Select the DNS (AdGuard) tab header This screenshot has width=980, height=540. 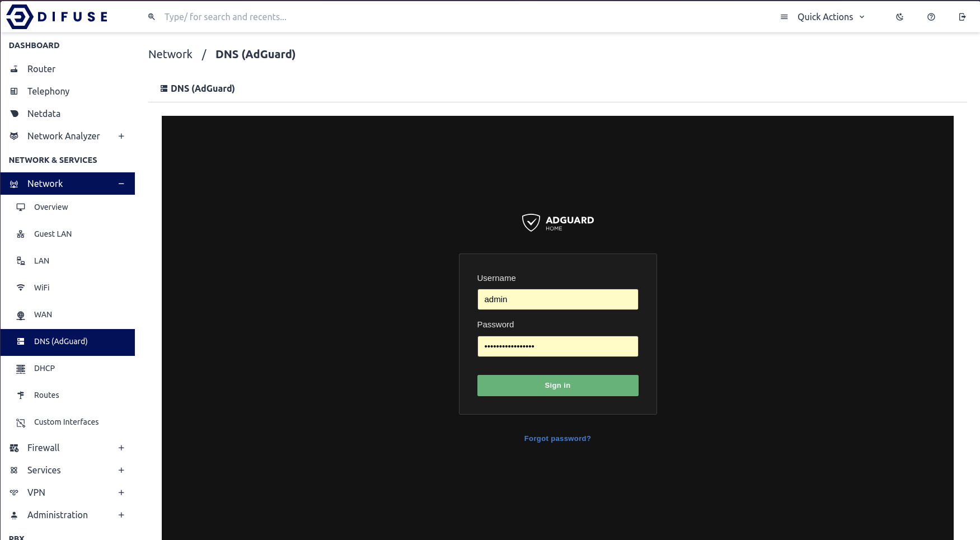pos(198,88)
